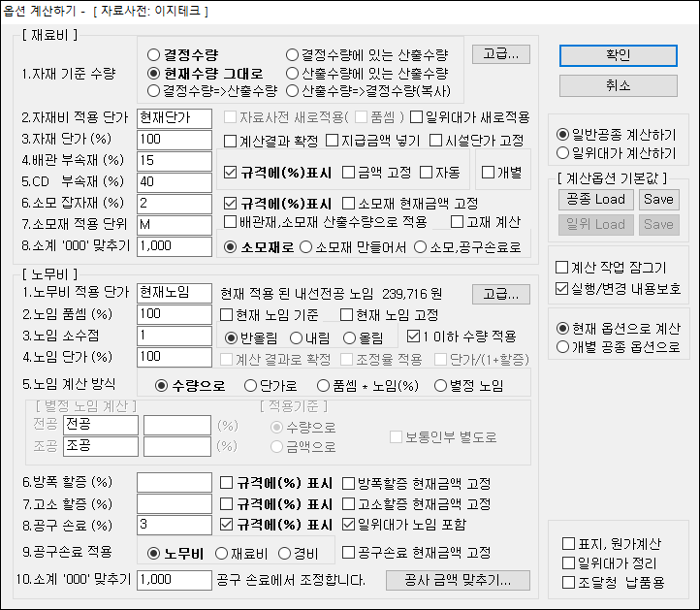Select the 결정수량 radio option

tap(183, 55)
